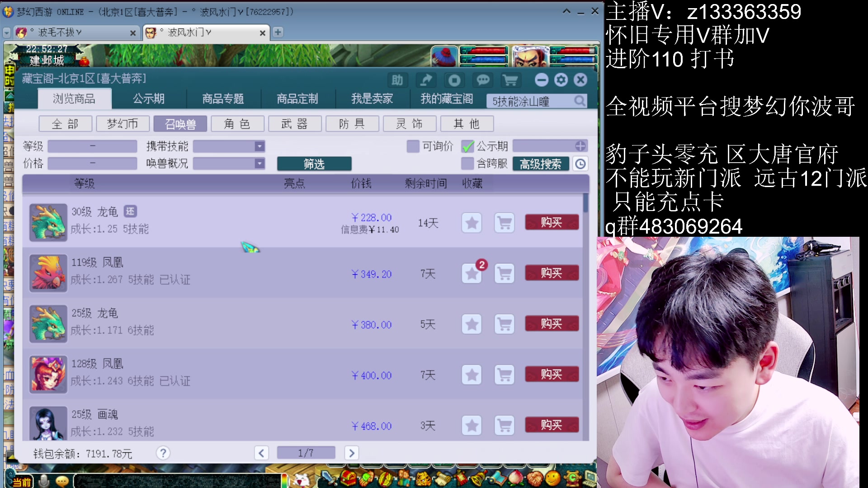Click the bell icon in bottom toolbar
Screen dimensions: 868x488
(x=478, y=478)
